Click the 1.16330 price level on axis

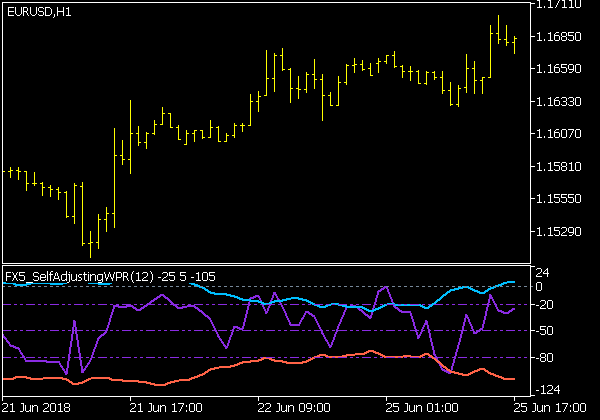pos(561,102)
